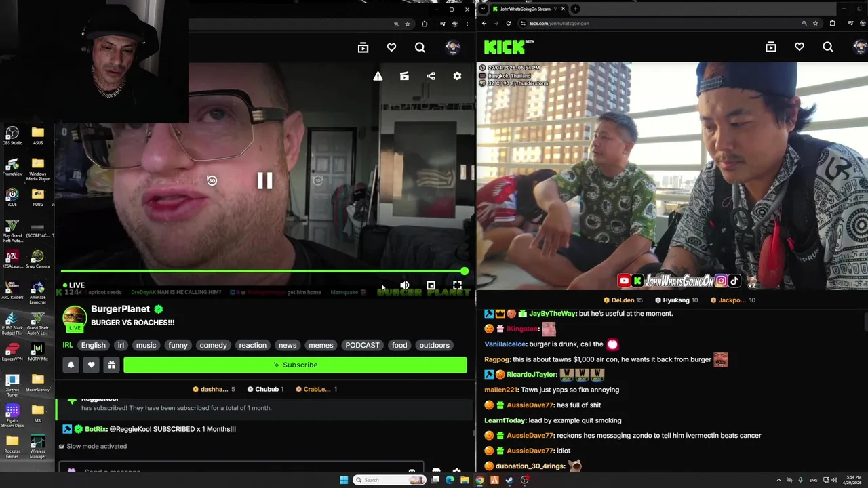This screenshot has height=488, width=868.
Task: Open extensions puzzle icon in left browser
Action: (x=425, y=24)
